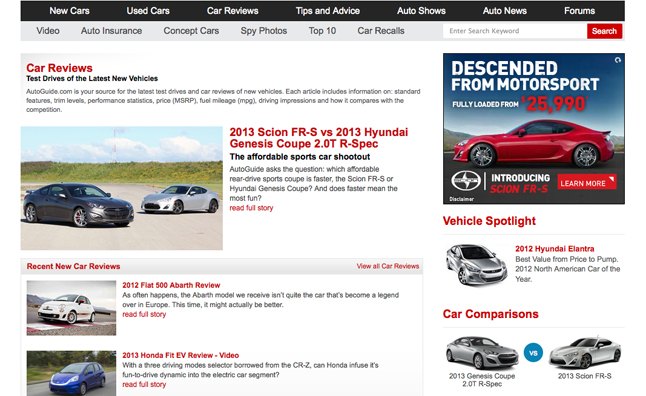Click the ad choices icon on Scion banner
Screen dimensions: 646x396
[x=617, y=60]
